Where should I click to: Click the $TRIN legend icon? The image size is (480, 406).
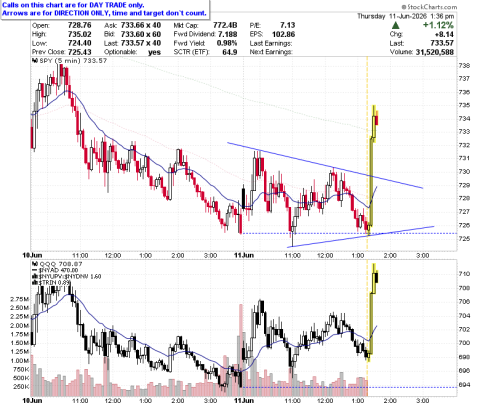tap(34, 282)
